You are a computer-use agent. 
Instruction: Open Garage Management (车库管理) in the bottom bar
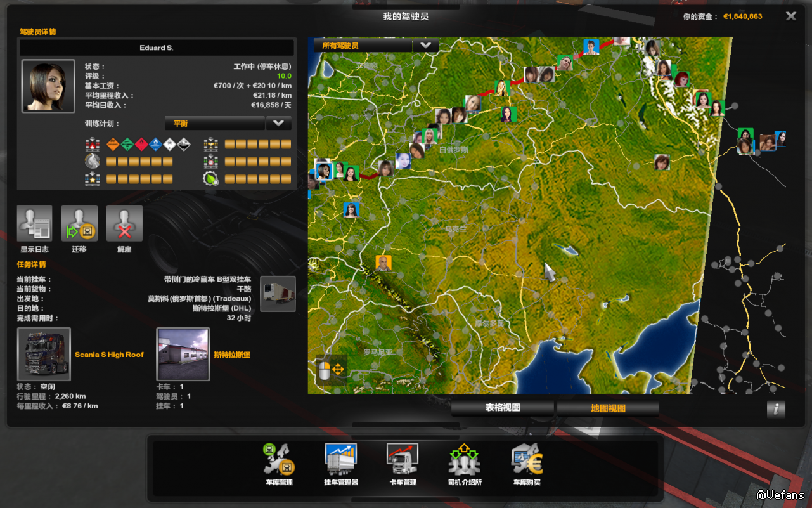(x=279, y=459)
